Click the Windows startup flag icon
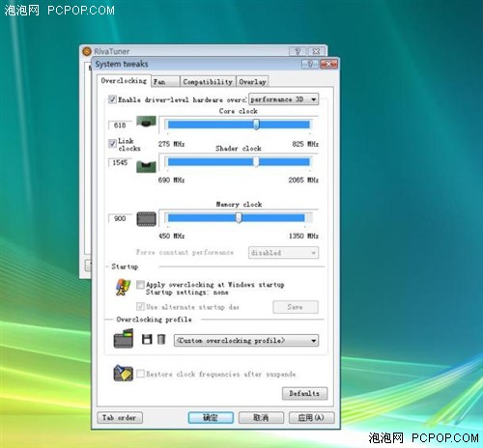Viewport: 483px width, 448px height. (x=124, y=287)
